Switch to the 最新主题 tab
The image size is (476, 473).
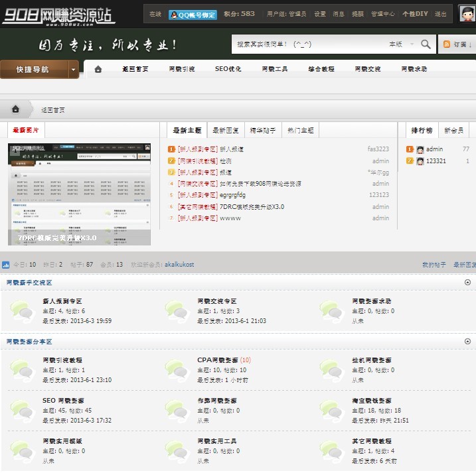[x=187, y=131]
